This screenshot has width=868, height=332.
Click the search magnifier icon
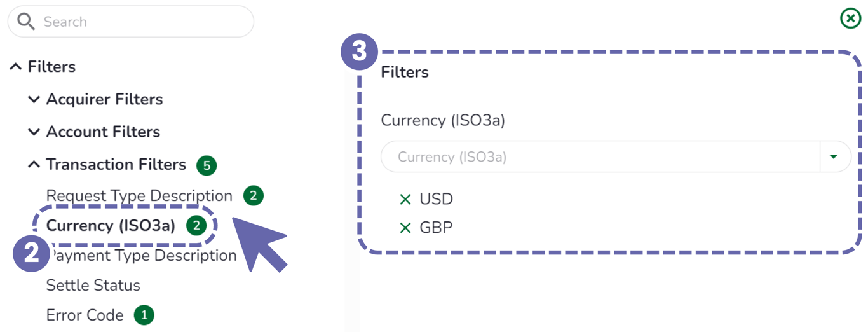26,22
